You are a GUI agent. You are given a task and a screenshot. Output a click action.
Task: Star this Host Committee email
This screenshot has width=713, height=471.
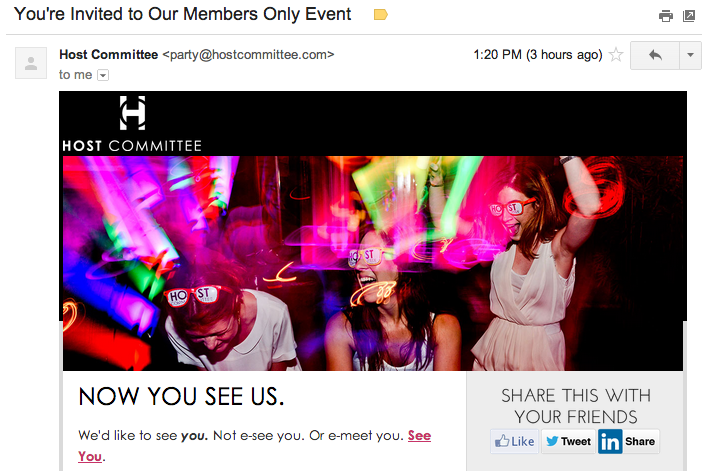pos(616,55)
